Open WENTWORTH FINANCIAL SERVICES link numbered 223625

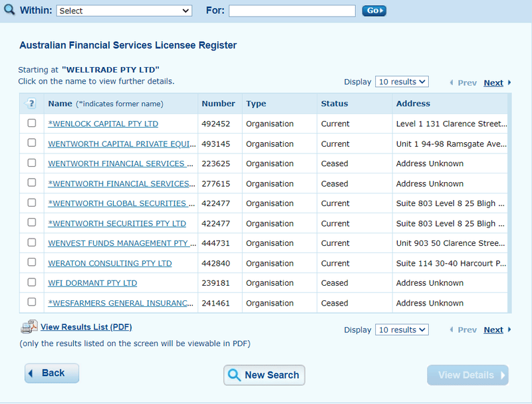click(120, 163)
